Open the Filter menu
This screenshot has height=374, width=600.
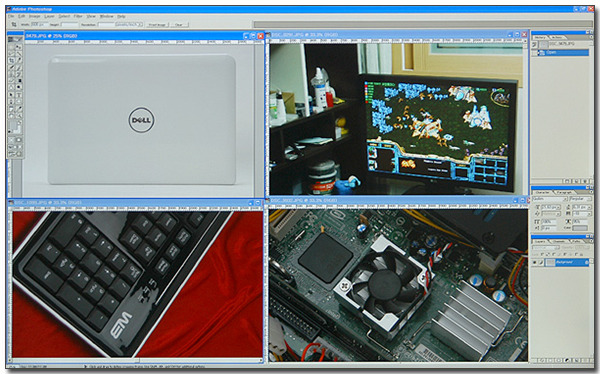(x=78, y=16)
